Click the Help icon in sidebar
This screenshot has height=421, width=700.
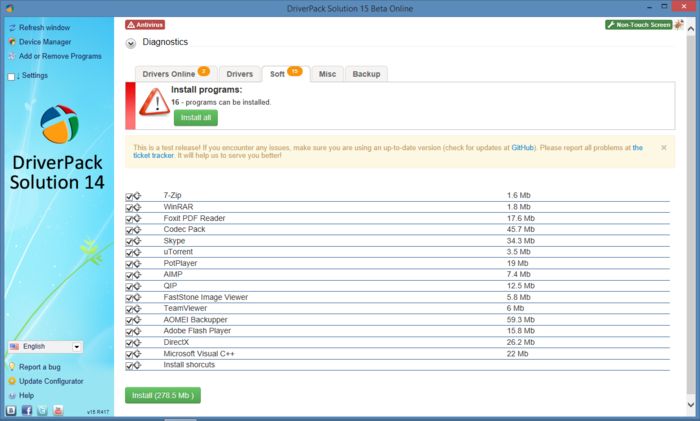point(12,396)
